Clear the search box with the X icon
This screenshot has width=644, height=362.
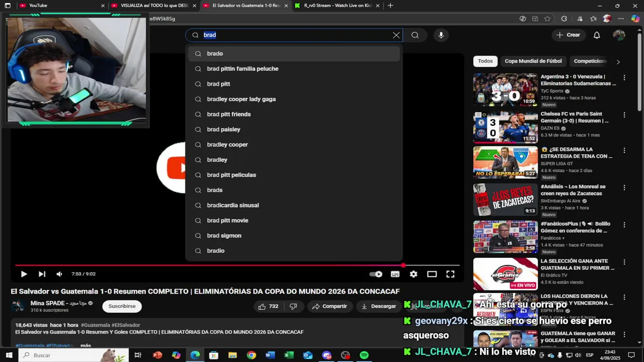click(x=396, y=35)
